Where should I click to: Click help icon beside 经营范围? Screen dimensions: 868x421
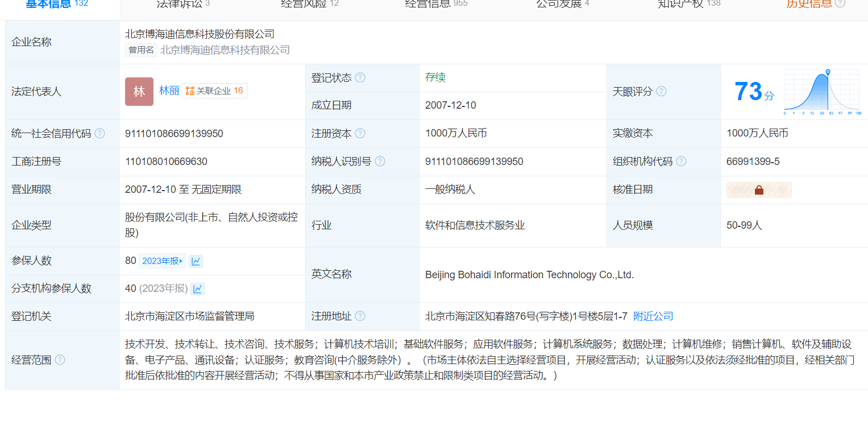60,360
